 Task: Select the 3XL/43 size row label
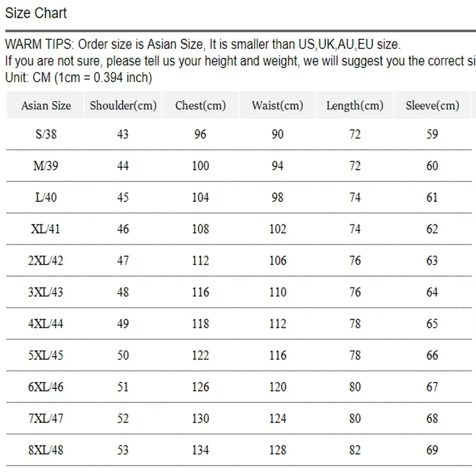pyautogui.click(x=46, y=292)
